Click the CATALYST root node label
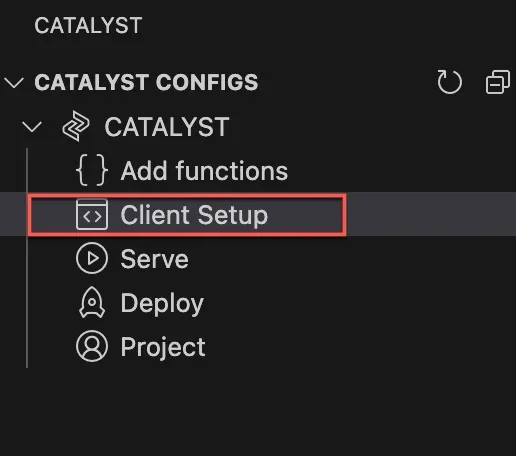 pos(167,127)
